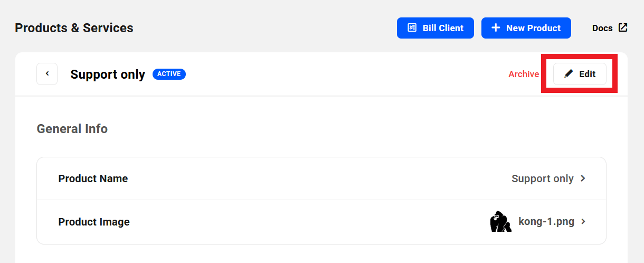The height and width of the screenshot is (263, 644).
Task: Click the invoice icon on Bill Client
Action: click(412, 28)
